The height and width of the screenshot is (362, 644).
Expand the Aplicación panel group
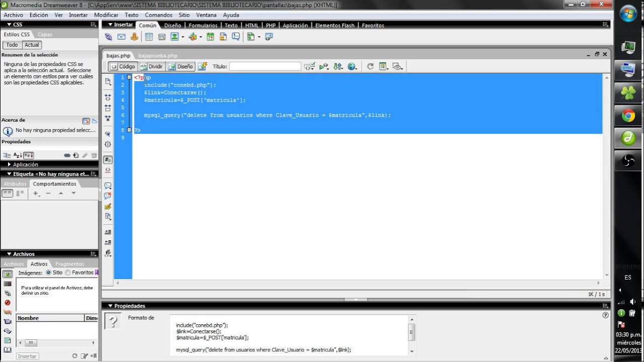tap(9, 164)
